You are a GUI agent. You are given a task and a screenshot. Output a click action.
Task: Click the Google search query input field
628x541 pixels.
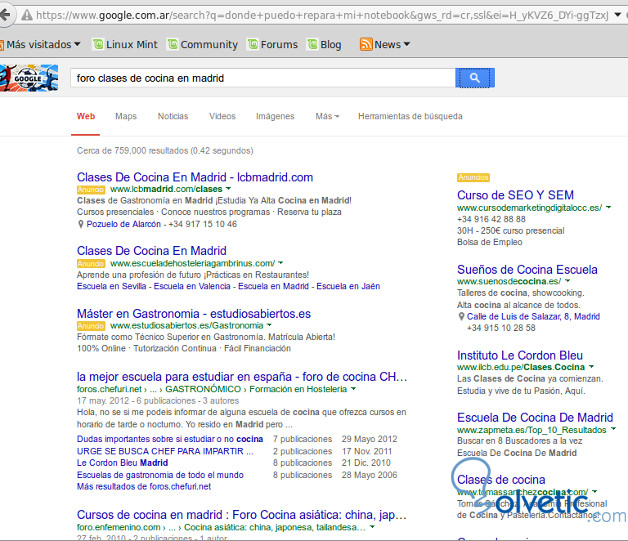click(263, 78)
